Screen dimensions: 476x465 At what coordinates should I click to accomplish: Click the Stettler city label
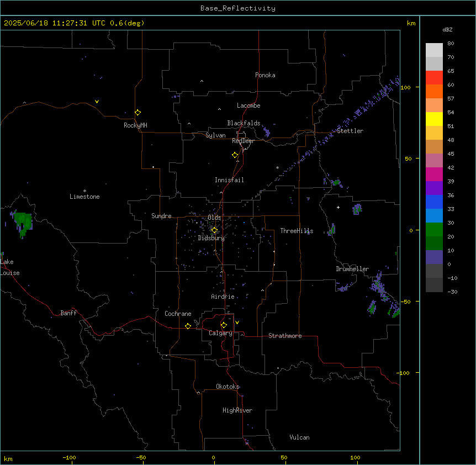[350, 131]
